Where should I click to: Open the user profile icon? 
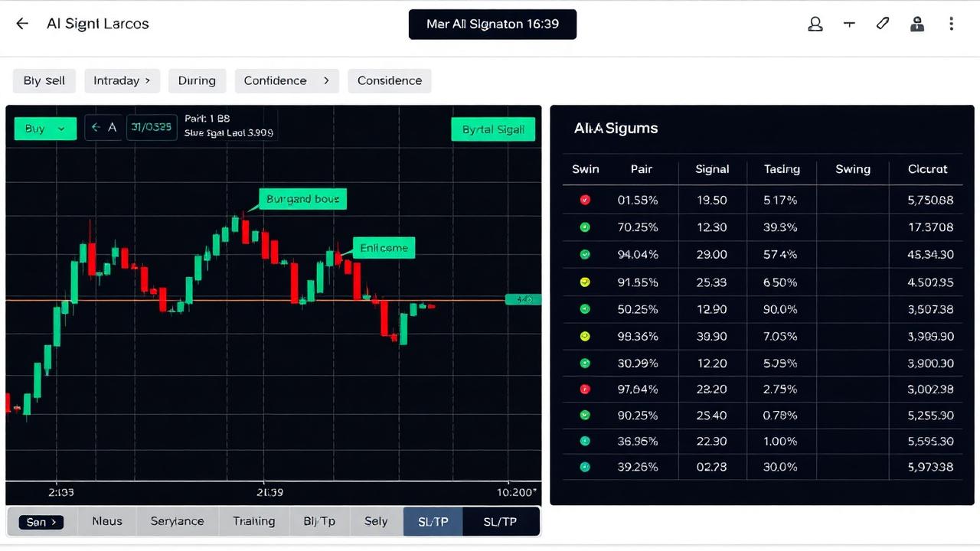tap(815, 24)
